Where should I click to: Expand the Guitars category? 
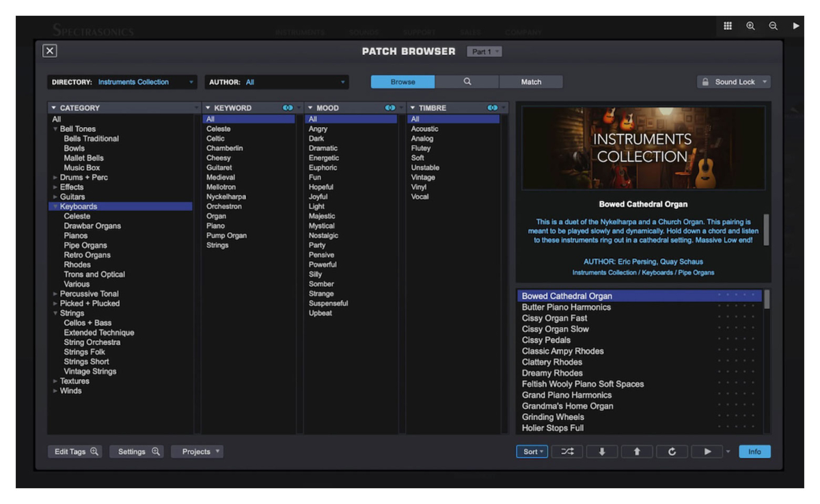pyautogui.click(x=56, y=197)
